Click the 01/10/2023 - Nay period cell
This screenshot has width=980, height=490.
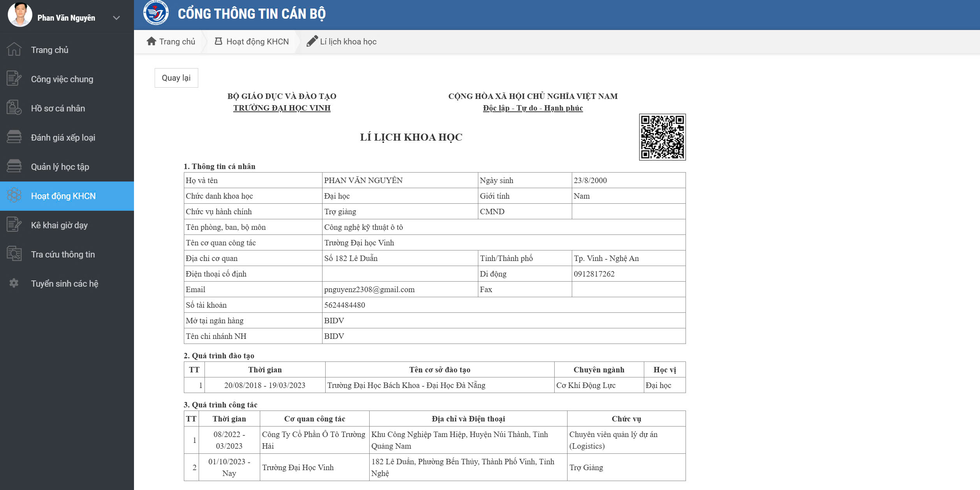tap(229, 467)
